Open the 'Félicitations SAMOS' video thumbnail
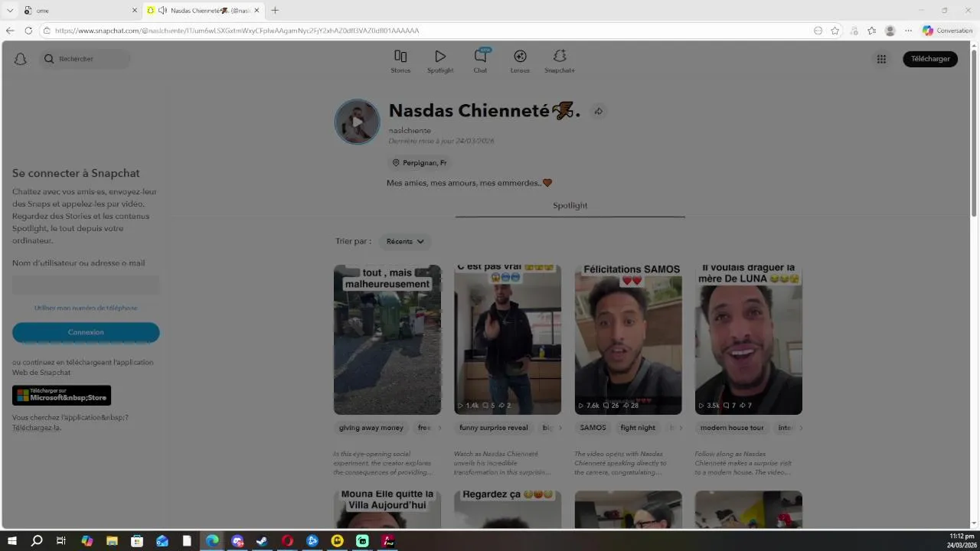The height and width of the screenshot is (551, 980). pos(628,340)
